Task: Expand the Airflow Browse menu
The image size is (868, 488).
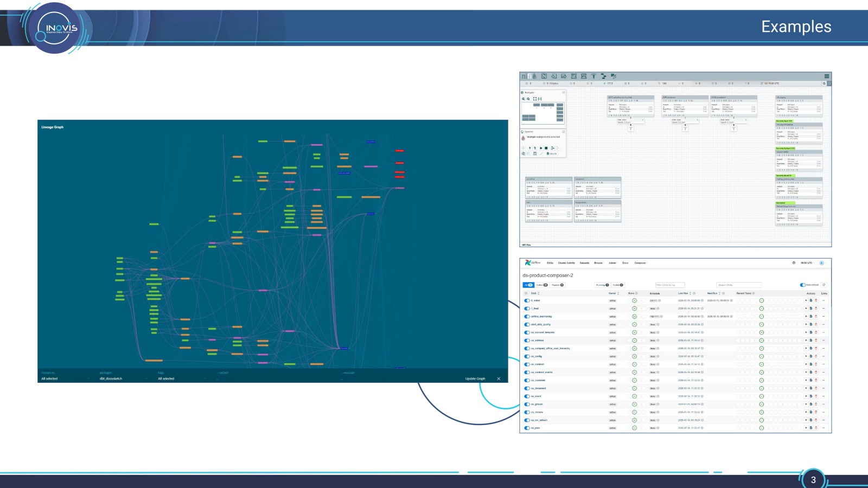Action: (598, 263)
